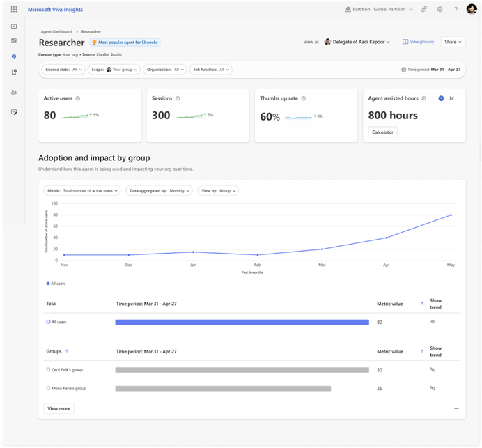The width and height of the screenshot is (482, 448).
Task: Open Delegate of Aadi Kapoor dropdown
Action: click(357, 42)
